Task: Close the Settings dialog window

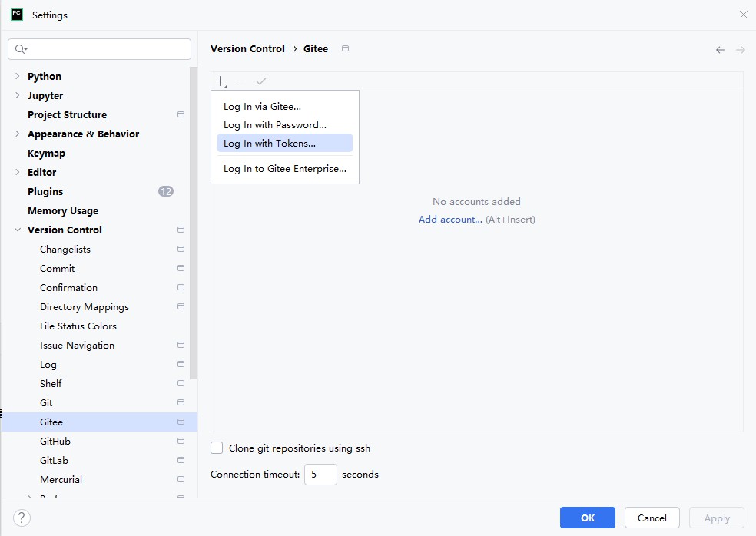Action: pyautogui.click(x=743, y=15)
